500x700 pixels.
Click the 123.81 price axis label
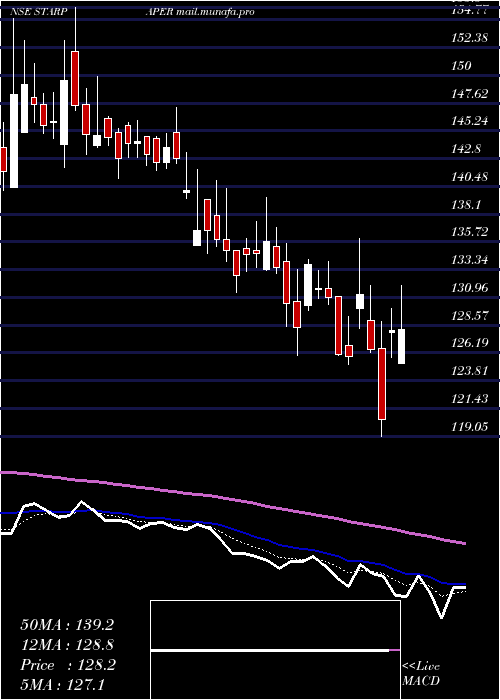468,371
